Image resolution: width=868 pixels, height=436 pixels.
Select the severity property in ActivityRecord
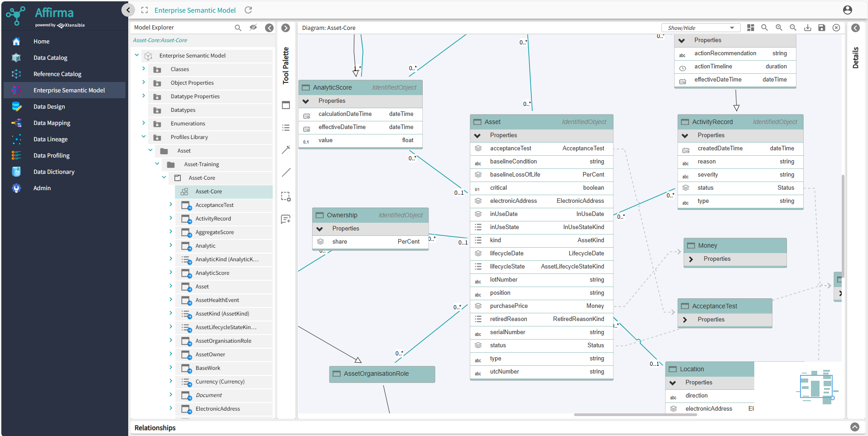point(740,175)
